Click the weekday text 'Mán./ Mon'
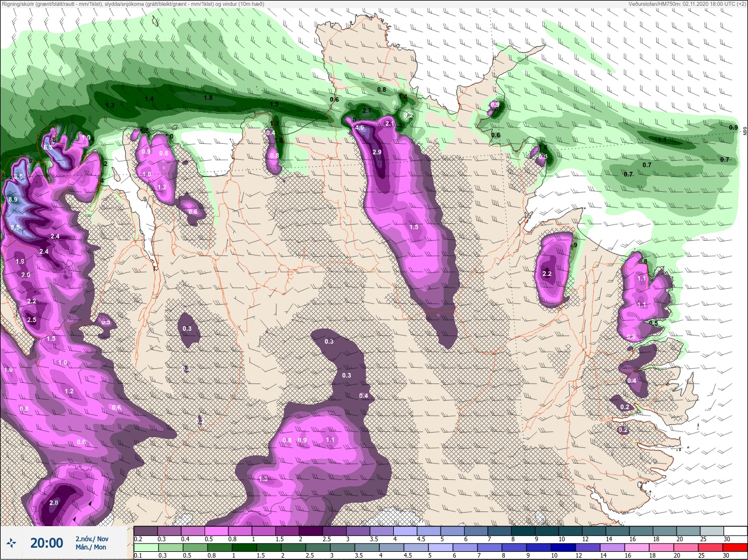 tap(91, 547)
